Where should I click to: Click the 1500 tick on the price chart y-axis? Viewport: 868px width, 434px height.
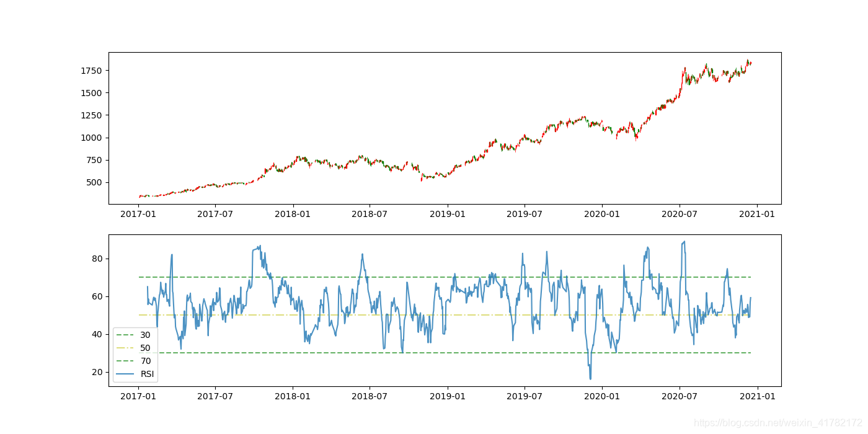point(92,93)
